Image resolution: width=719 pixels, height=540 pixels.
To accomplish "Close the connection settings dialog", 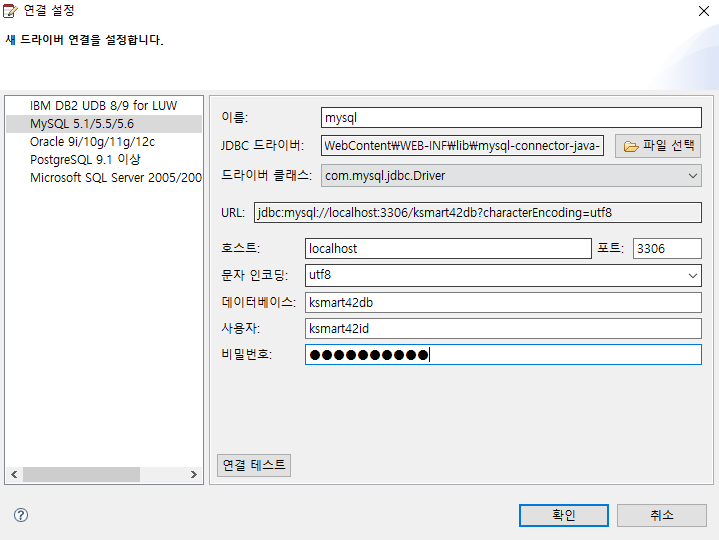I will (x=703, y=11).
